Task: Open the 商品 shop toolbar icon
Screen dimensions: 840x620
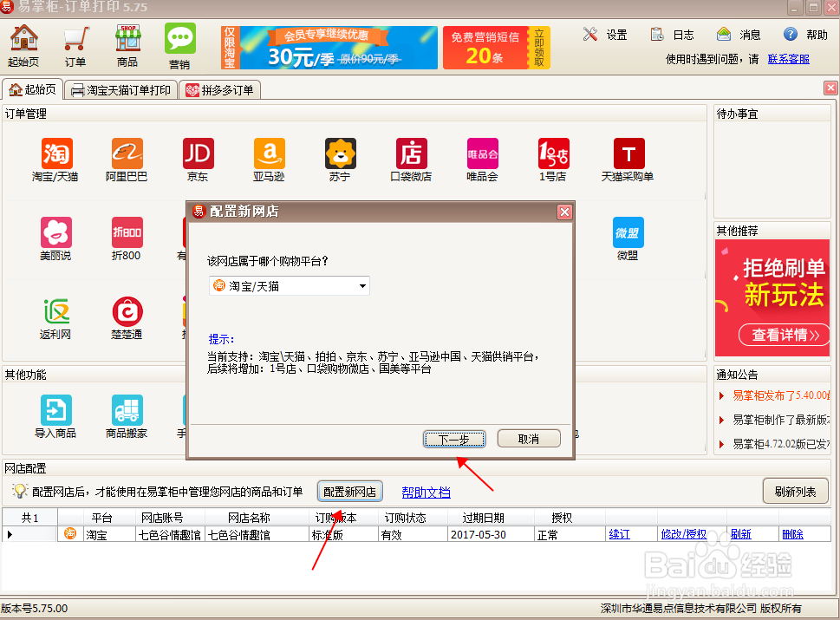Action: click(x=127, y=46)
